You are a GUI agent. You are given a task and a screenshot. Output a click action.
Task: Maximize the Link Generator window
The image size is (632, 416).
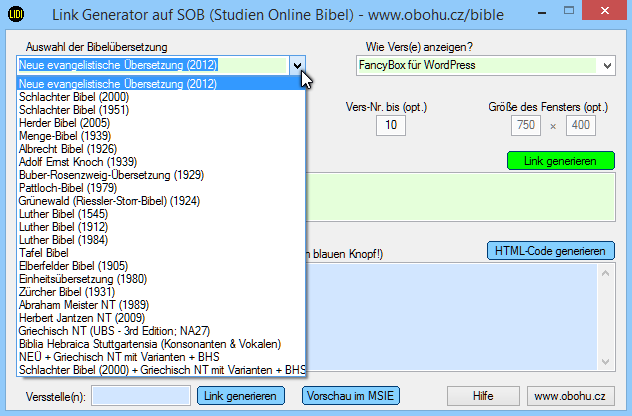569,10
